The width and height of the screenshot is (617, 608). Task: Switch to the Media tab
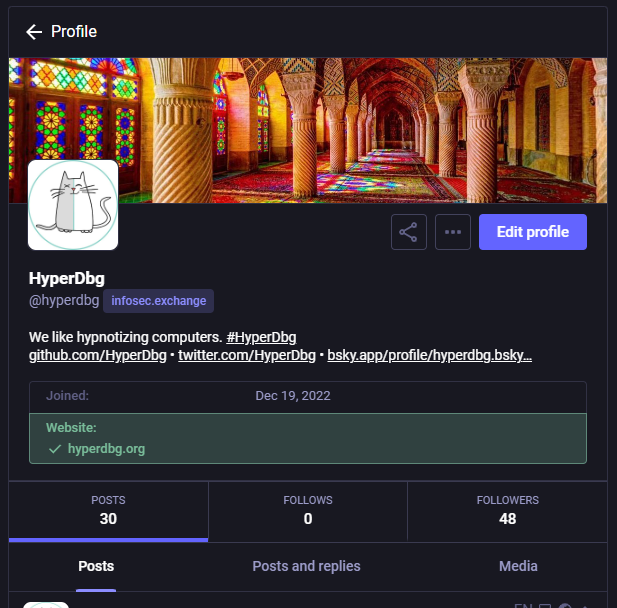[518, 566]
